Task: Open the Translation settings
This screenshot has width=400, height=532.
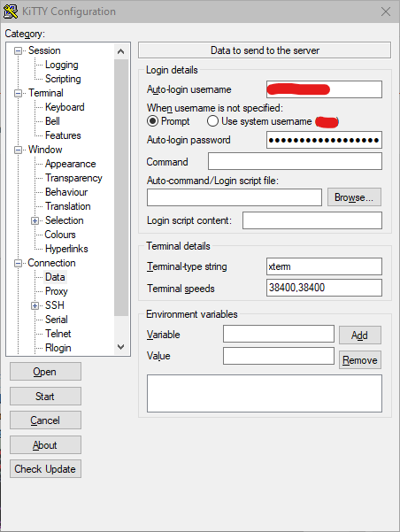Action: [68, 206]
